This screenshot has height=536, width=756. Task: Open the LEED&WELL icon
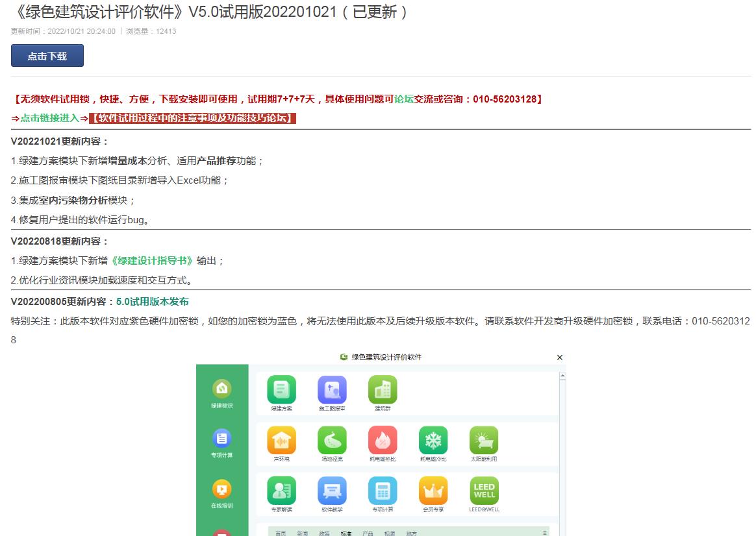click(x=484, y=491)
